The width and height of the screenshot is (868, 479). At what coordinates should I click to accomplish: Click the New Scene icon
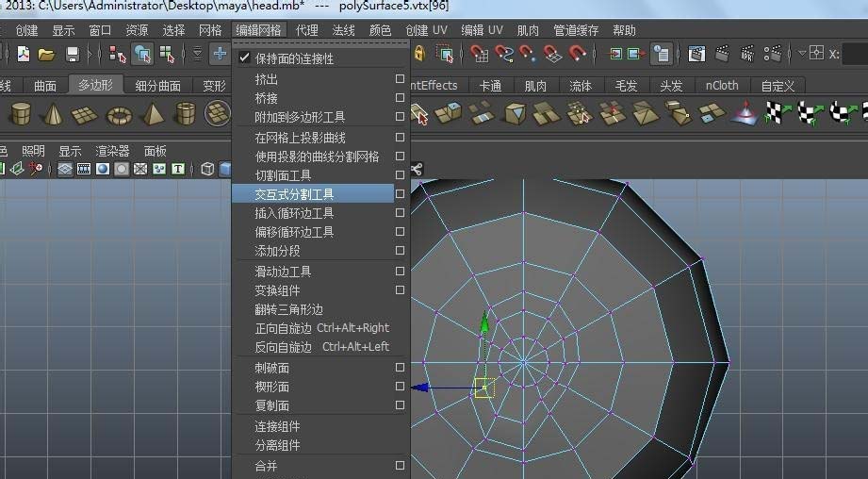(24, 54)
